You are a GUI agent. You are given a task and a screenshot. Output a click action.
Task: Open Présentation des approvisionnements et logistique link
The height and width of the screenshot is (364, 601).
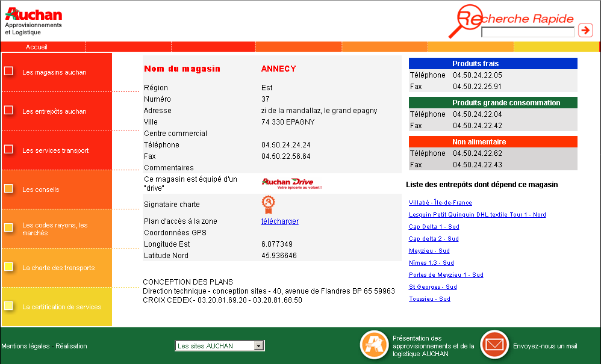(x=433, y=346)
